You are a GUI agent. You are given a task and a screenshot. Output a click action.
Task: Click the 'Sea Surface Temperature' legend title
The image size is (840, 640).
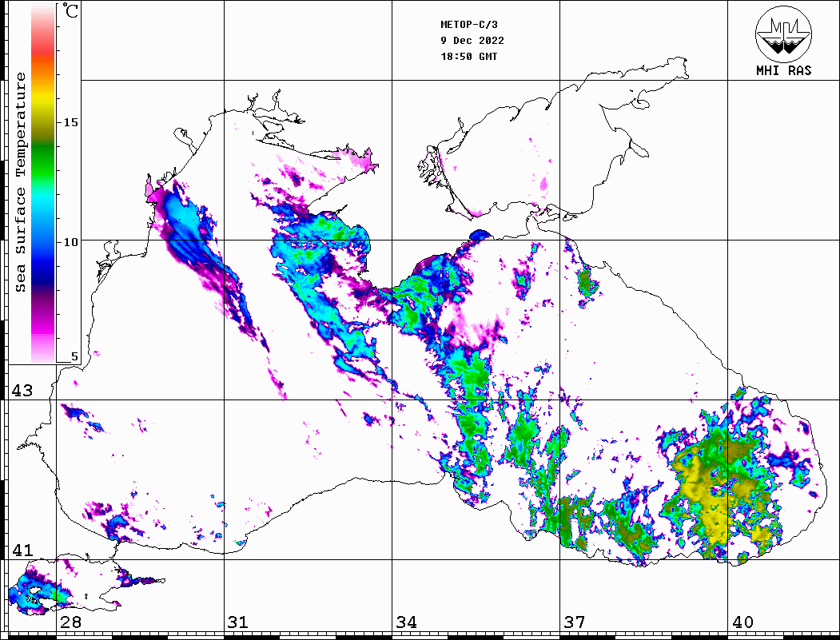(20, 182)
